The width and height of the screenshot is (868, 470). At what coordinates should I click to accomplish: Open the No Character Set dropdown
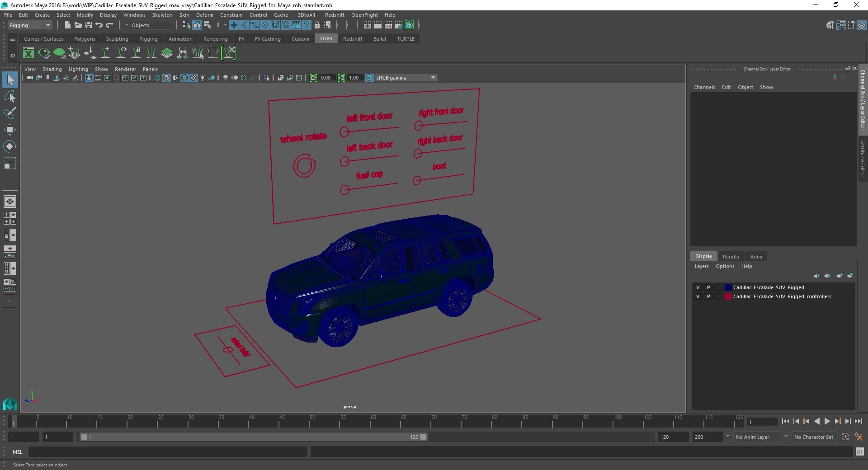point(814,437)
